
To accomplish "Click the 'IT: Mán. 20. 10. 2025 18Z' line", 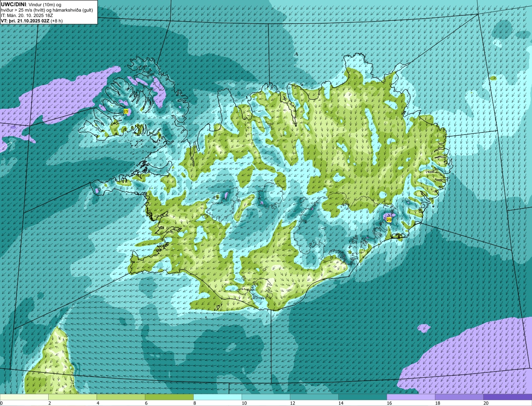I will (27, 15).
